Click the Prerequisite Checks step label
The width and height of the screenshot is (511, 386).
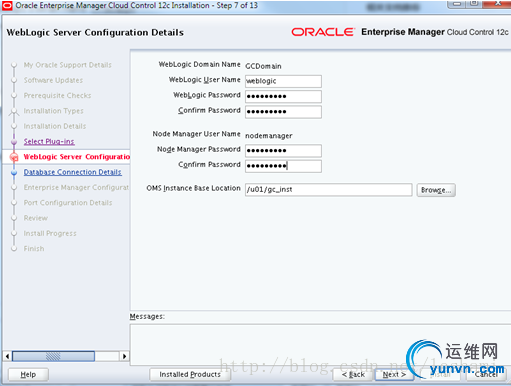click(57, 95)
